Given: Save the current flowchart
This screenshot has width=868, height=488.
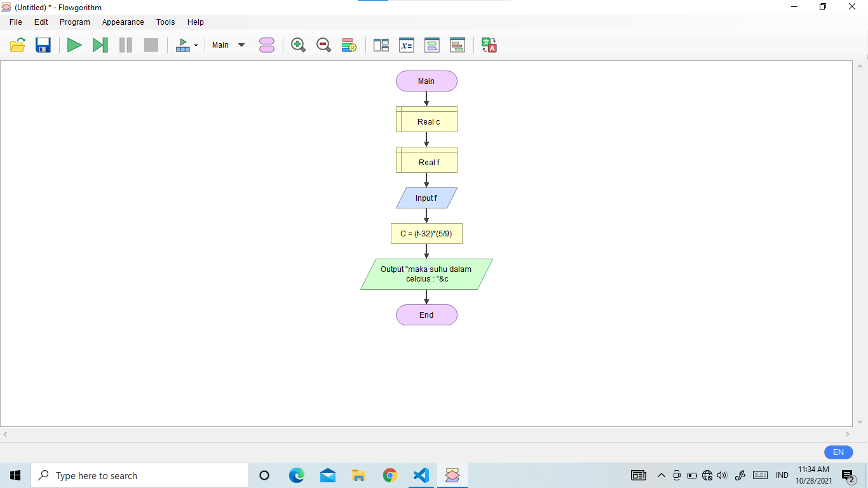Looking at the screenshot, I should coord(43,44).
